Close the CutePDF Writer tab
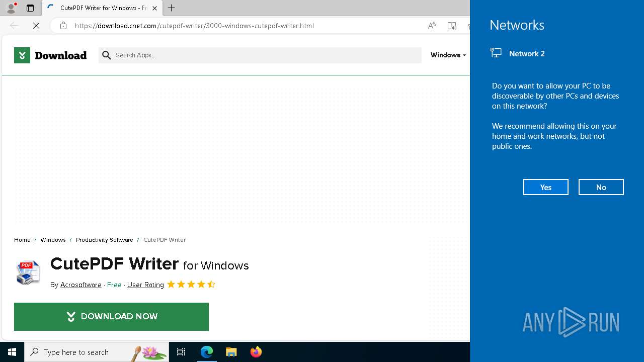 coord(154,8)
